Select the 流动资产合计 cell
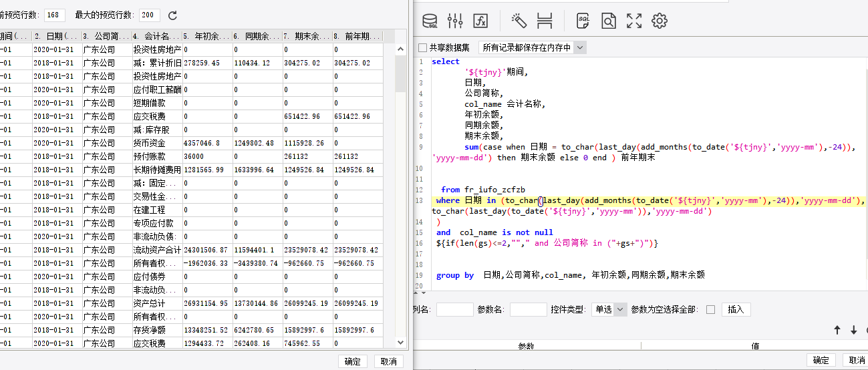 [156, 250]
